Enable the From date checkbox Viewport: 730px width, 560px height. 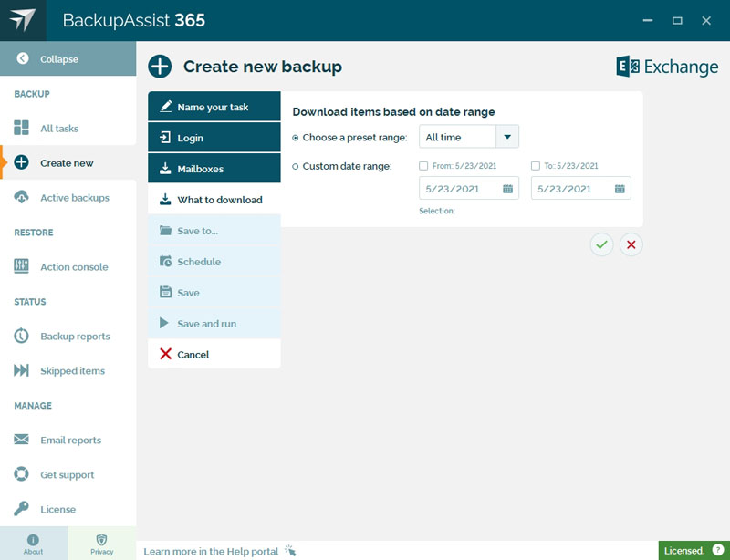(x=423, y=166)
